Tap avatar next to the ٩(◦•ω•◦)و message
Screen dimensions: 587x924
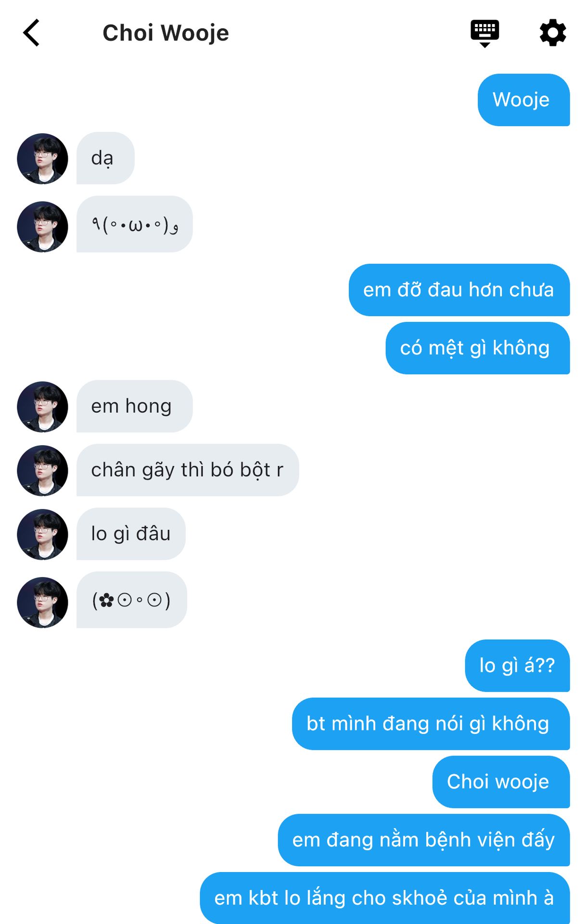pos(42,226)
